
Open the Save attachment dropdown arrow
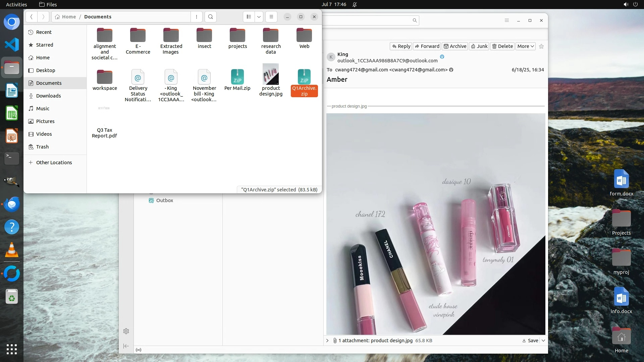tap(543, 341)
